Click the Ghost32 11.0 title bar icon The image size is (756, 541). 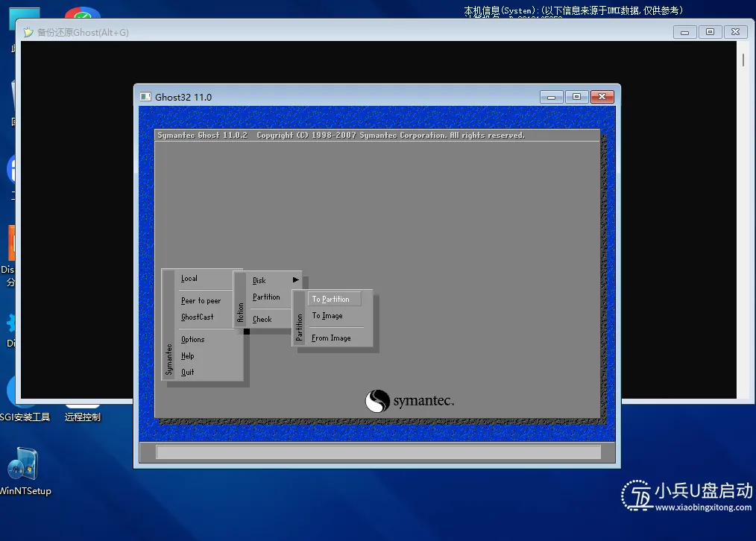[145, 97]
